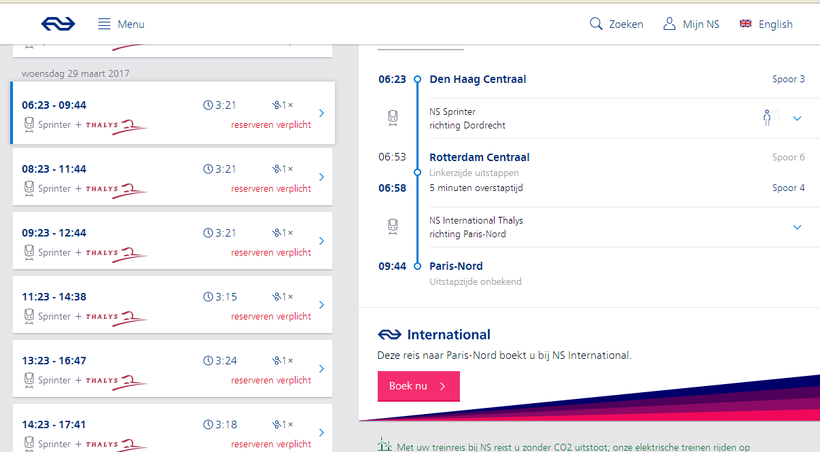Click the Den Haag Centraal station name
Viewport: 820px width, 452px height.
click(x=477, y=79)
